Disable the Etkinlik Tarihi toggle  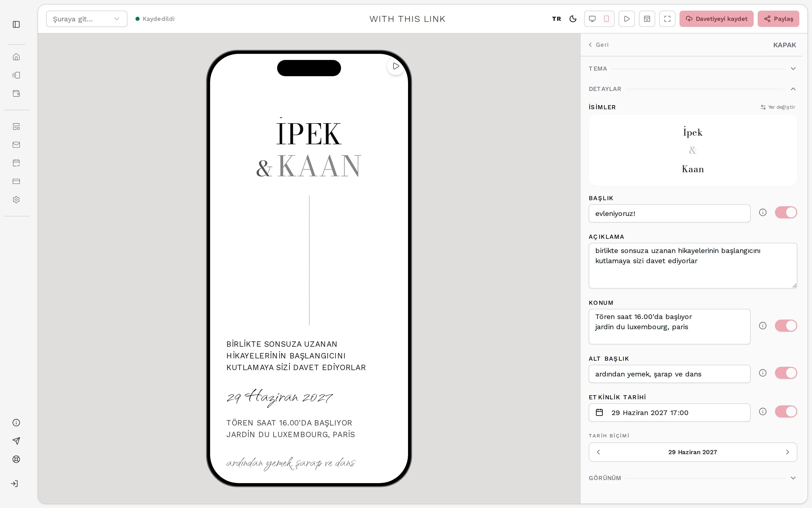click(x=786, y=411)
